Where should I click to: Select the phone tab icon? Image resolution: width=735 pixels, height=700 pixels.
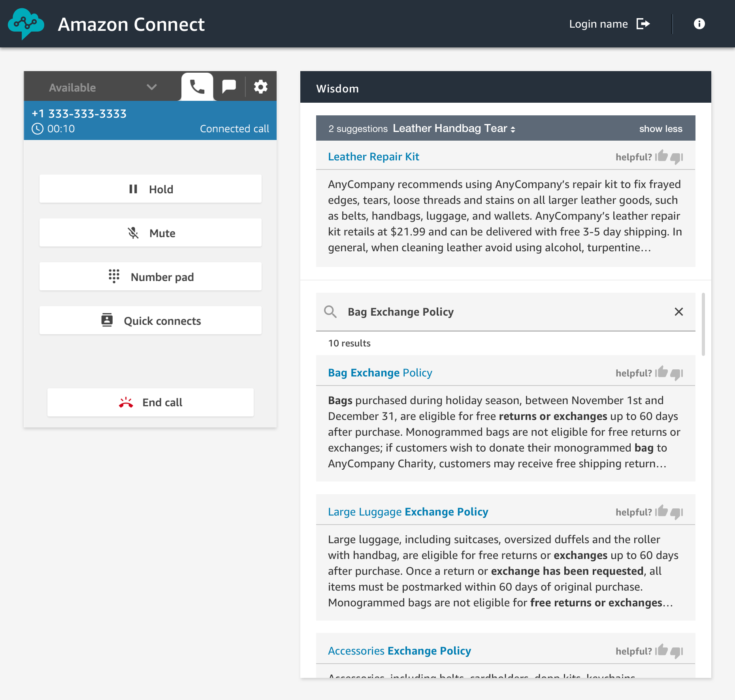[197, 87]
